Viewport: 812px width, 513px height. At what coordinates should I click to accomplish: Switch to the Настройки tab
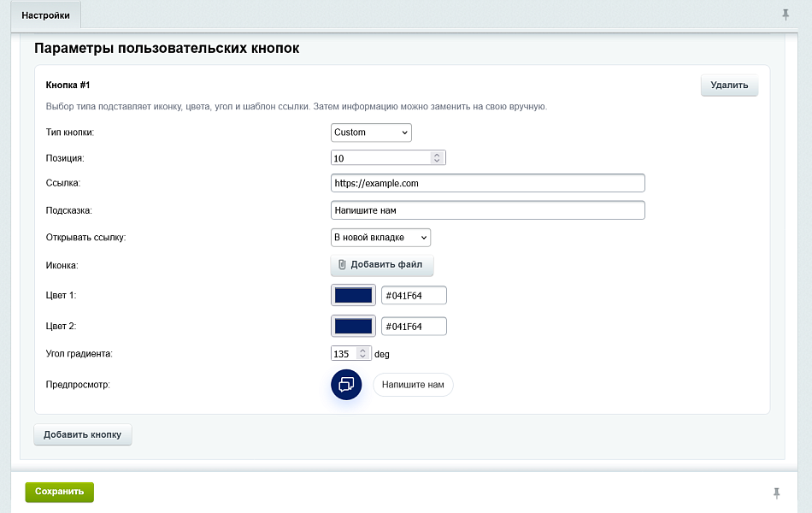[x=45, y=15]
